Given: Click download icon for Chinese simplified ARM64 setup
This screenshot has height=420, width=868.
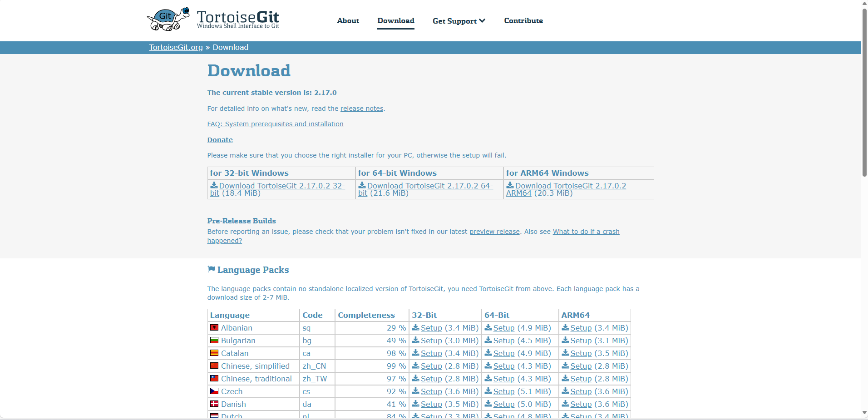Looking at the screenshot, I should point(565,366).
